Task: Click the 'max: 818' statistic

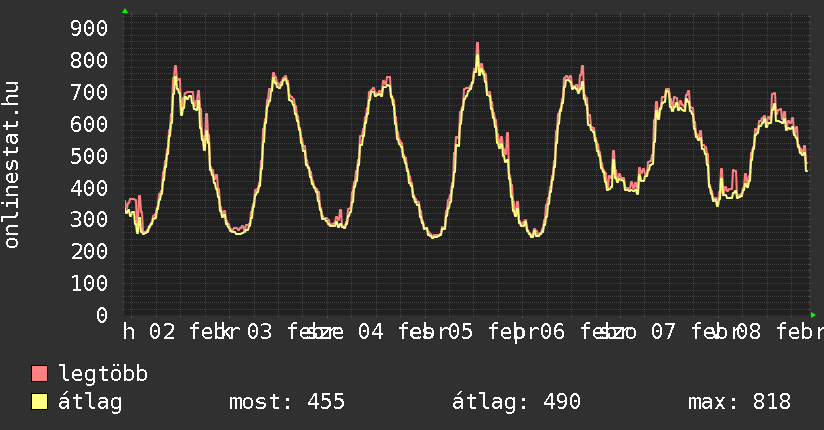Action: tap(739, 402)
